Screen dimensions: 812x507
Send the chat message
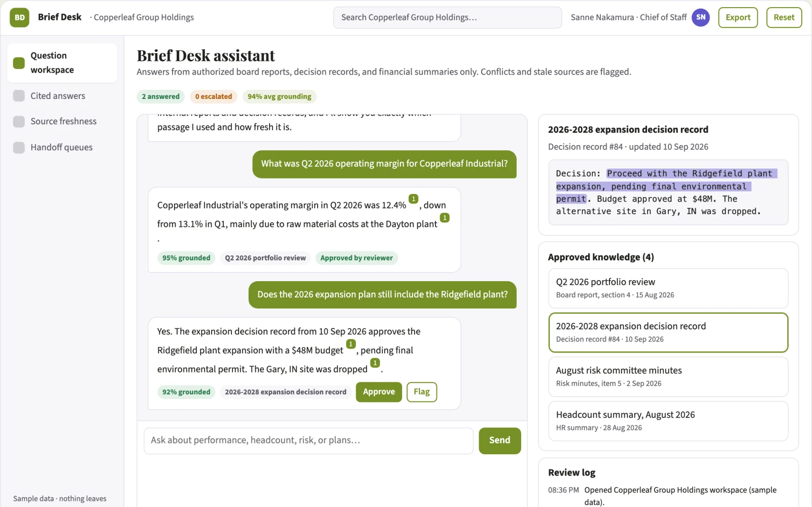click(500, 441)
